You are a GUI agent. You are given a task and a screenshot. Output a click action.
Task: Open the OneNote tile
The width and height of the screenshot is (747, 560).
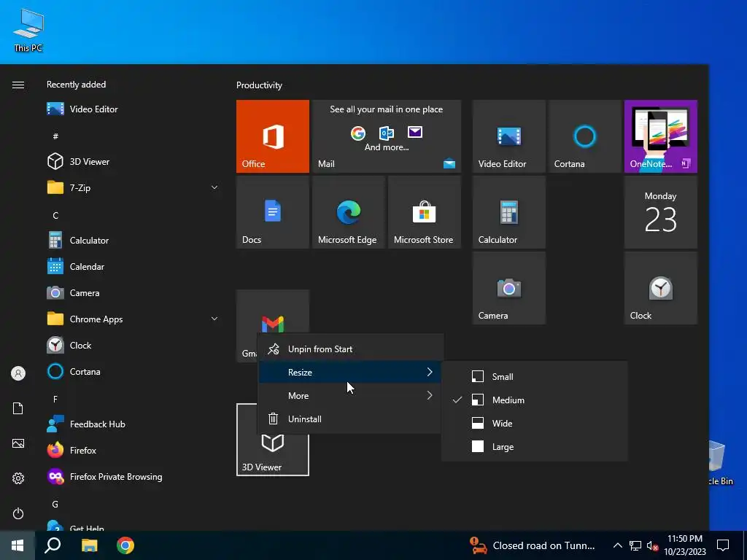(661, 136)
